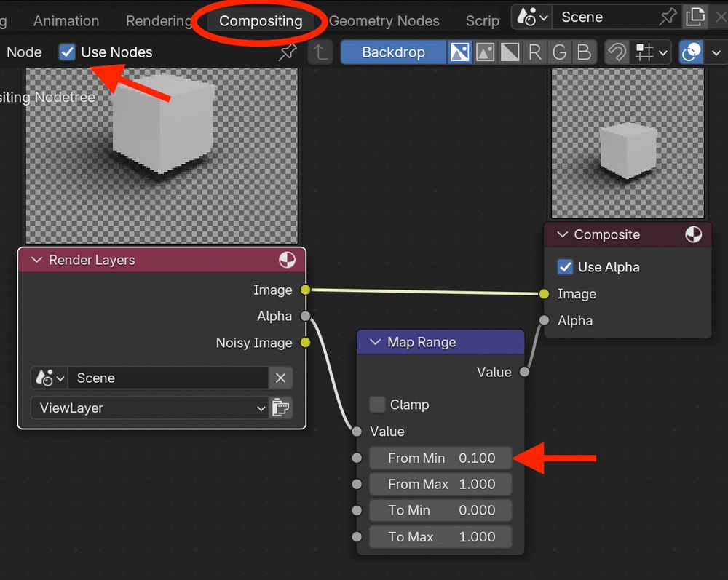
Task: Select the Composite node title
Action: tap(607, 234)
